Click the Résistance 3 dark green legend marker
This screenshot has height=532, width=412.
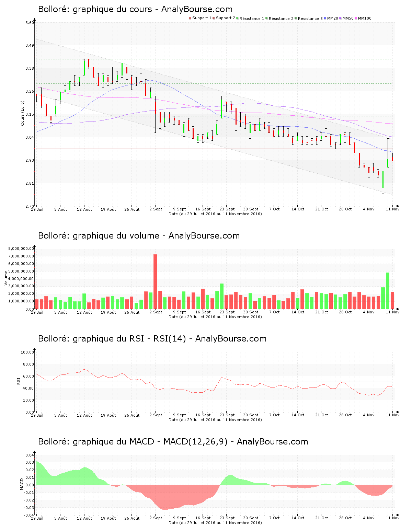tap(295, 18)
